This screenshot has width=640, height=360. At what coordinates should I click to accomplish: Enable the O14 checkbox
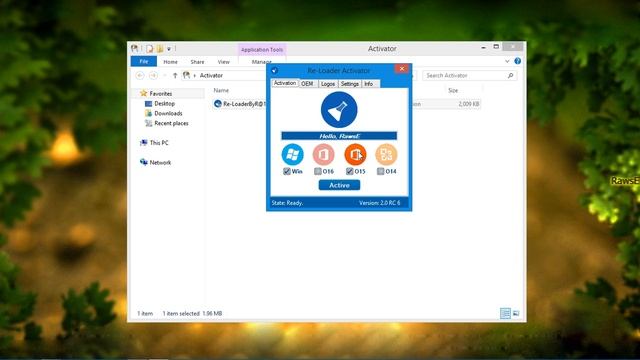pos(380,171)
